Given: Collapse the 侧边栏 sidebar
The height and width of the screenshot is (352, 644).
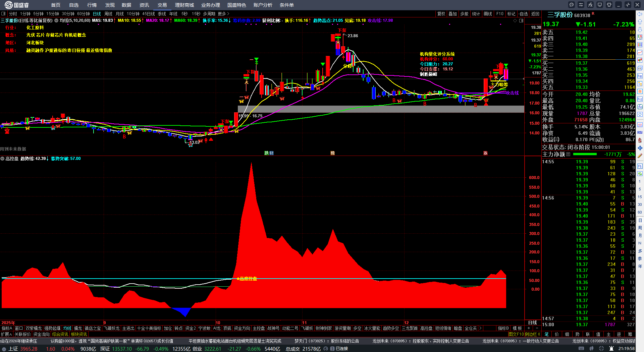Looking at the screenshot, I should (x=532, y=334).
